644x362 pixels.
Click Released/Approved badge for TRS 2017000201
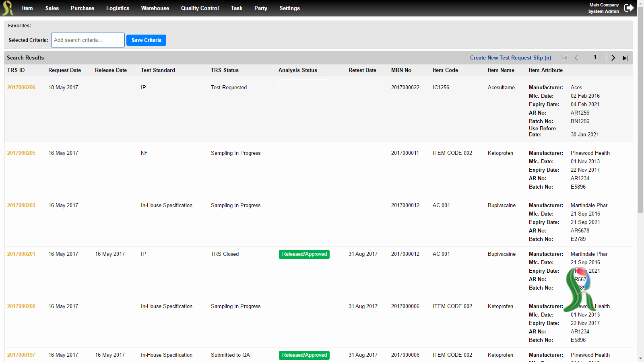304,254
